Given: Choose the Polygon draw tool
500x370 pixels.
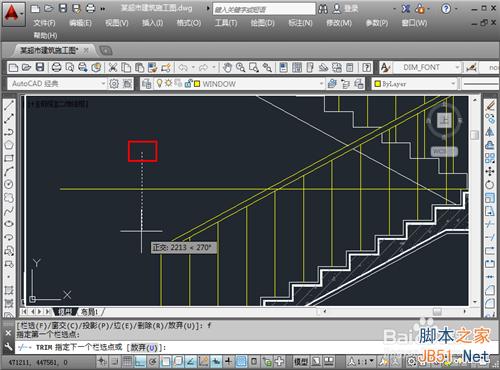Looking at the screenshot, I should pos(9,145).
